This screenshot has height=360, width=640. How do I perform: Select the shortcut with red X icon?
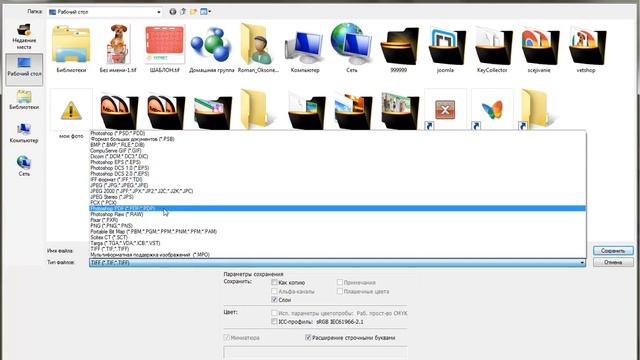pos(445,110)
